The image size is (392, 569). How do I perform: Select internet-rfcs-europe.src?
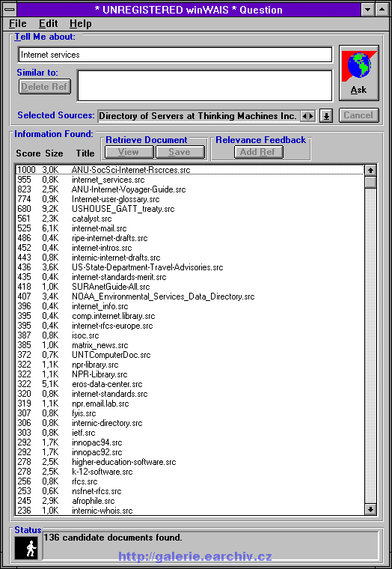click(x=190, y=326)
